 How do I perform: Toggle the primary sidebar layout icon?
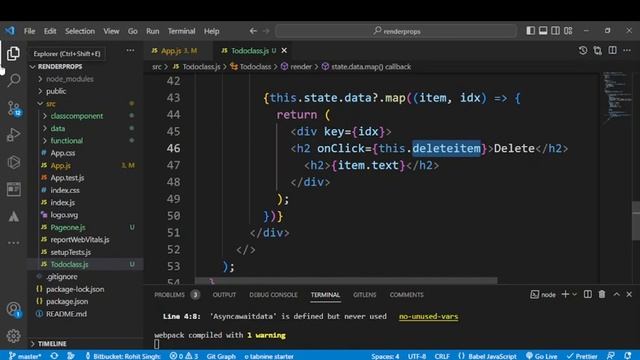pos(530,31)
